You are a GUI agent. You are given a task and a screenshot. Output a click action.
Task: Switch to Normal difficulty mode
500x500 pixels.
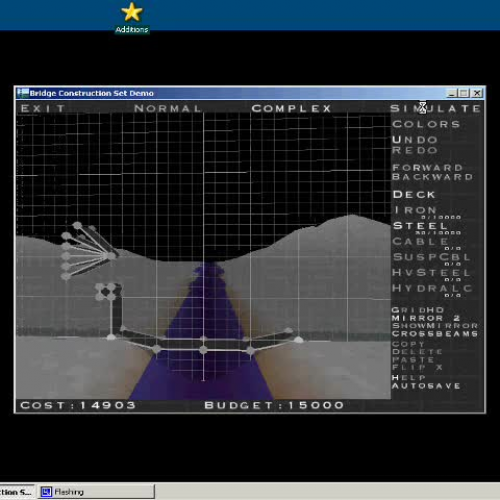click(x=168, y=108)
